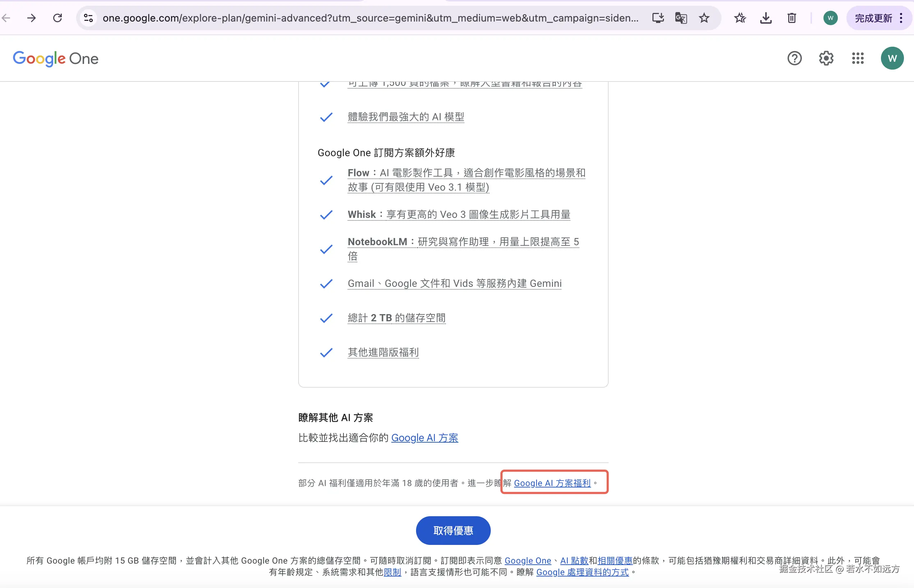Open Google 處理資料的方式 link
Viewport: 914px width, 588px height.
582,572
